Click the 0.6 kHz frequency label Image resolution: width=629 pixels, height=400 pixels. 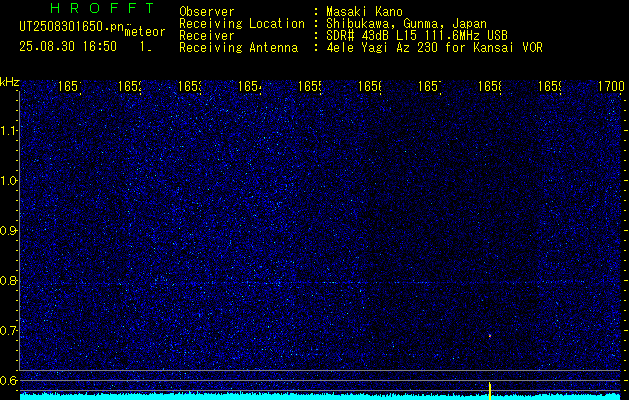pyautogui.click(x=9, y=380)
